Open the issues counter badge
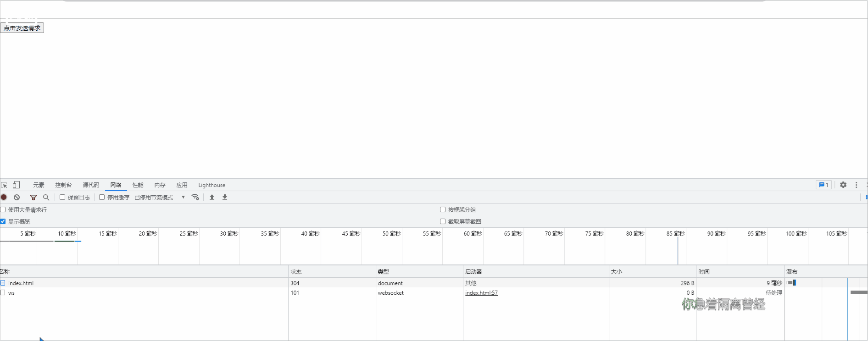 coord(824,185)
